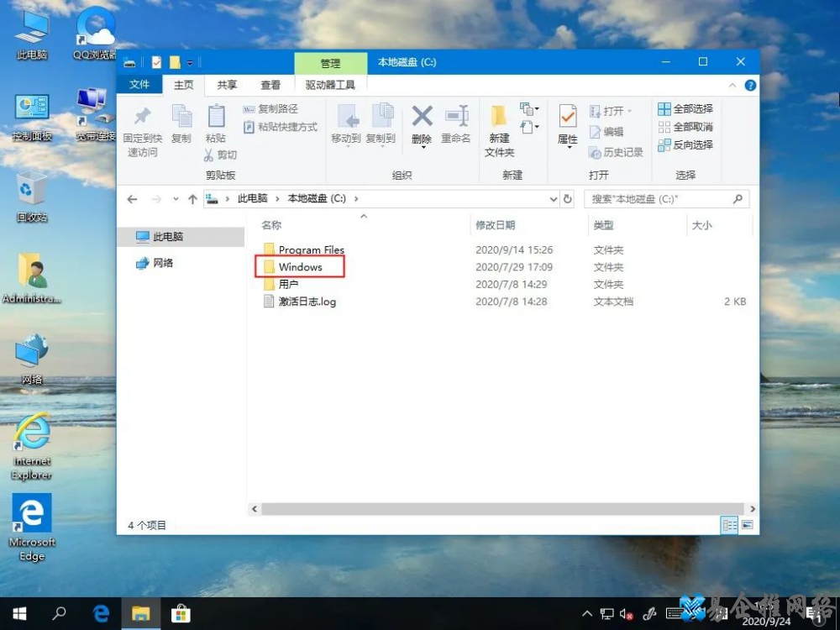The width and height of the screenshot is (840, 630).
Task: Collapse the ribbon with the chevron
Action: (x=733, y=84)
